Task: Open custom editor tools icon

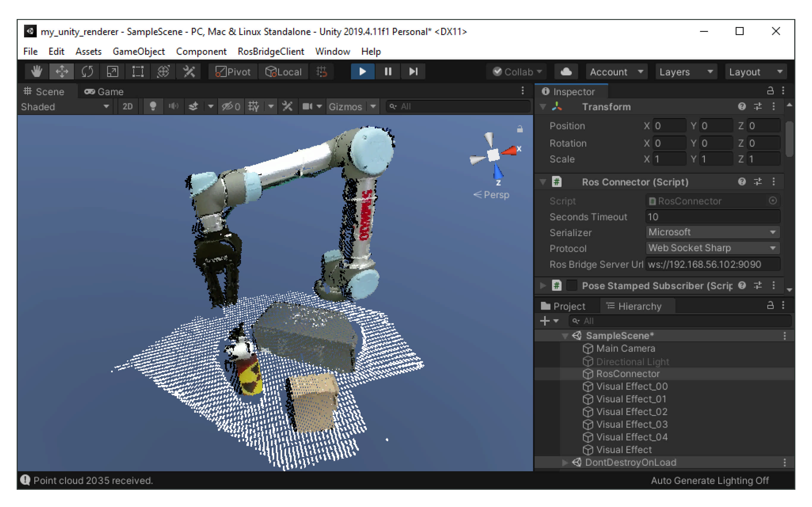Action: 189,72
